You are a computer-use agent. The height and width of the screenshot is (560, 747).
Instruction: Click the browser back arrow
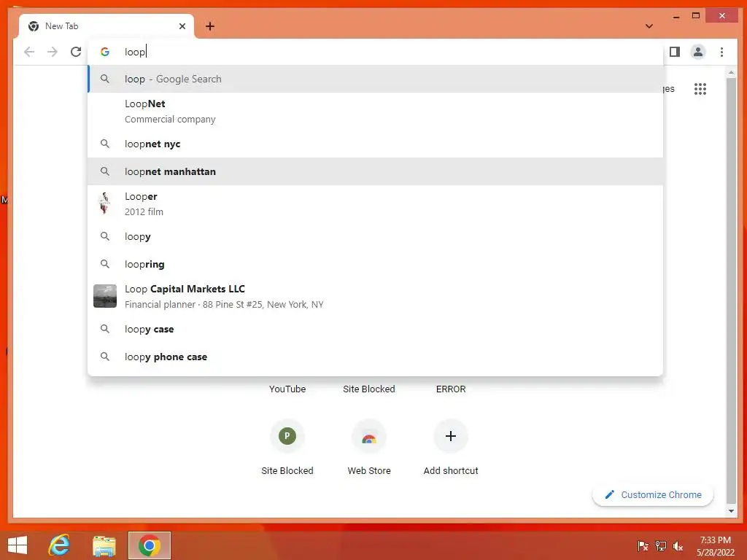point(29,52)
